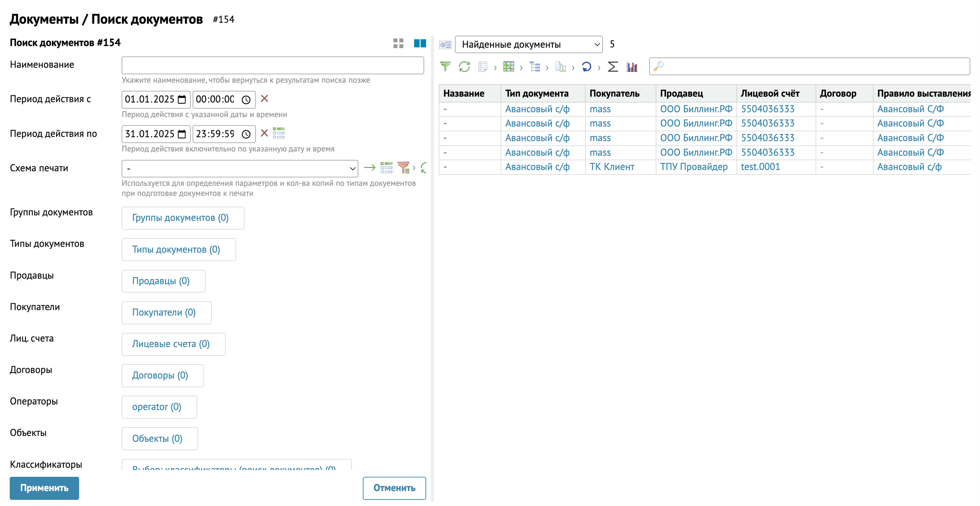Open the bar chart icon in toolbar
980x506 pixels.
pos(632,67)
